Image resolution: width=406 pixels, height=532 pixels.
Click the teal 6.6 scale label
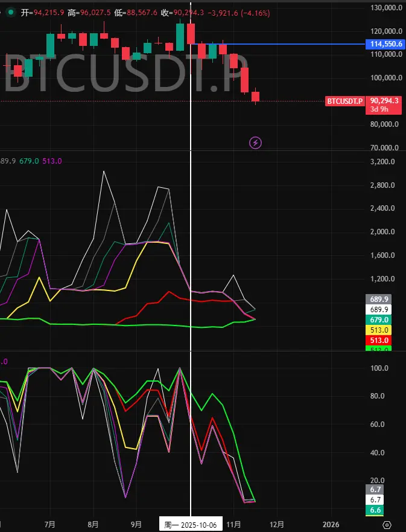[x=375, y=510]
